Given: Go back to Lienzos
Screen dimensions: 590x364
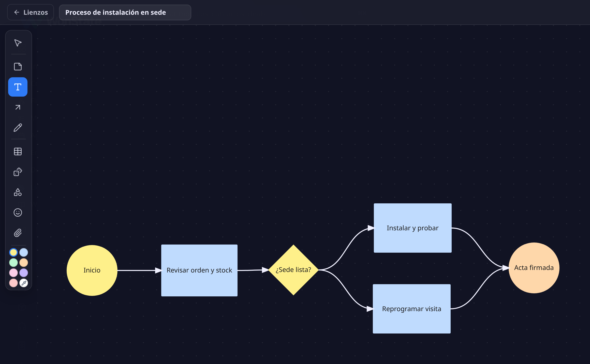Looking at the screenshot, I should point(31,12).
